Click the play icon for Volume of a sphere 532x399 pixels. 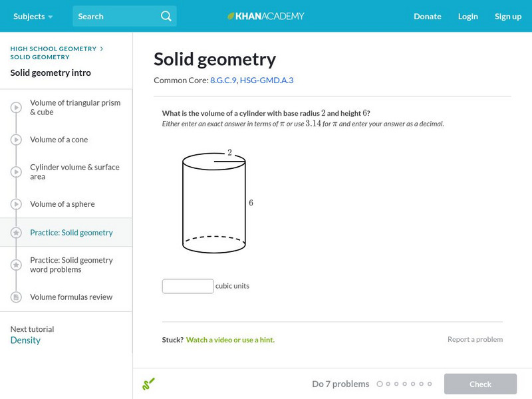click(x=17, y=204)
